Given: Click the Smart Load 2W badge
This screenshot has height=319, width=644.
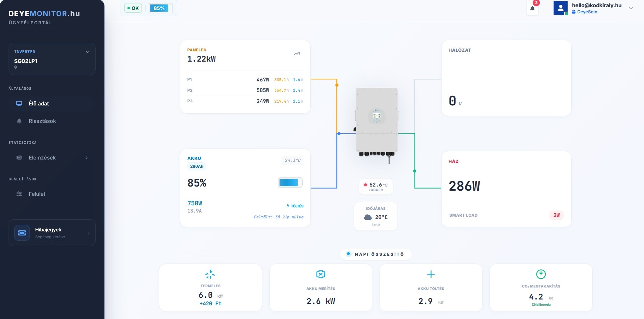Looking at the screenshot, I should (x=557, y=215).
